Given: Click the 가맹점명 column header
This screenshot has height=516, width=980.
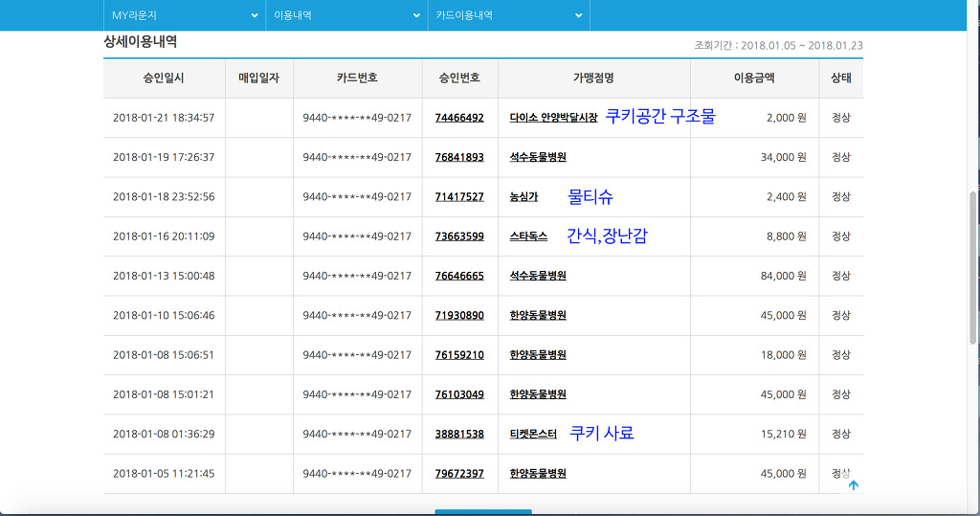Looking at the screenshot, I should pos(593,79).
